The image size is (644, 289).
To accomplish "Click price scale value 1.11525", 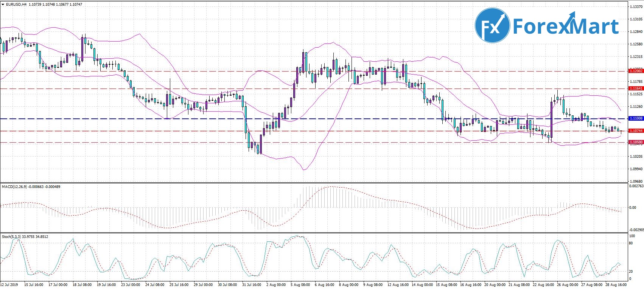I will (636, 94).
